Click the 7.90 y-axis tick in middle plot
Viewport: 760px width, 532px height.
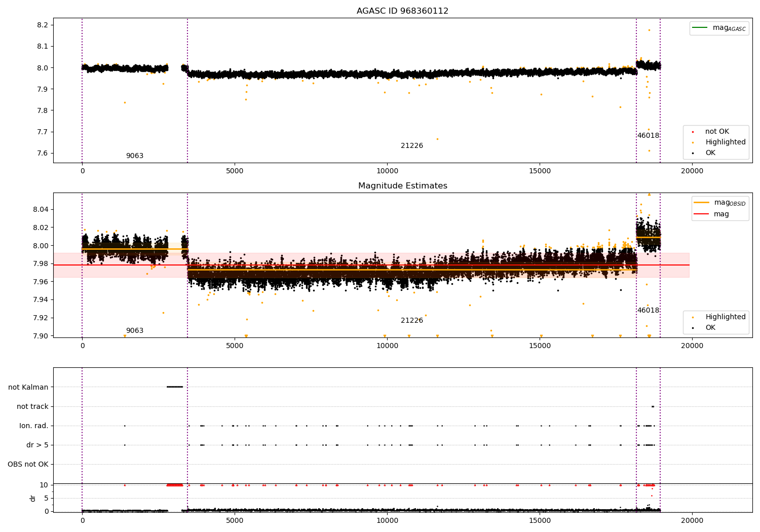[41, 335]
